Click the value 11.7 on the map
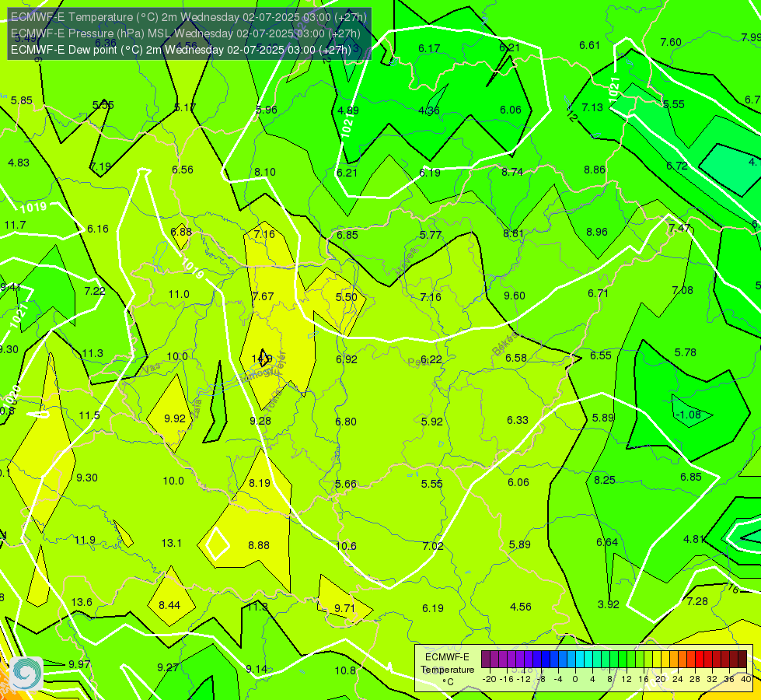The width and height of the screenshot is (761, 700). pyautogui.click(x=15, y=225)
